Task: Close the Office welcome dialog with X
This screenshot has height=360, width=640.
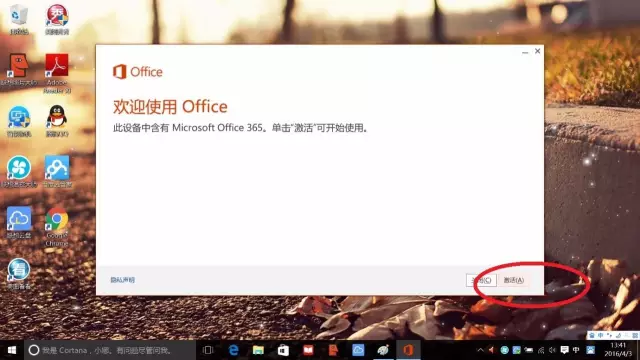Action: tap(538, 51)
